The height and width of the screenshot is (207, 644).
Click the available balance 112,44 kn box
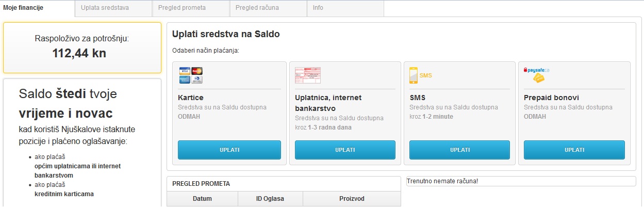click(x=82, y=47)
